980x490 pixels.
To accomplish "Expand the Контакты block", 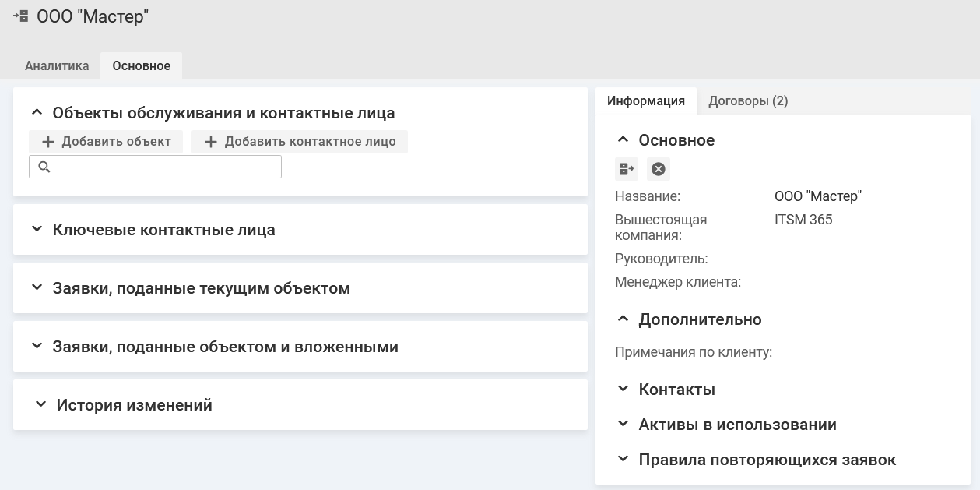I will click(x=622, y=389).
